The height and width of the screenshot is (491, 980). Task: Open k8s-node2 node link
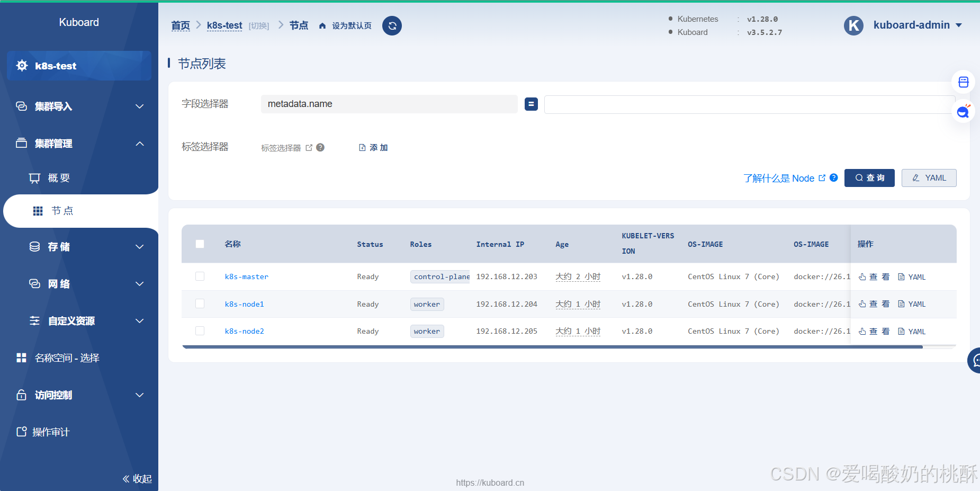245,331
